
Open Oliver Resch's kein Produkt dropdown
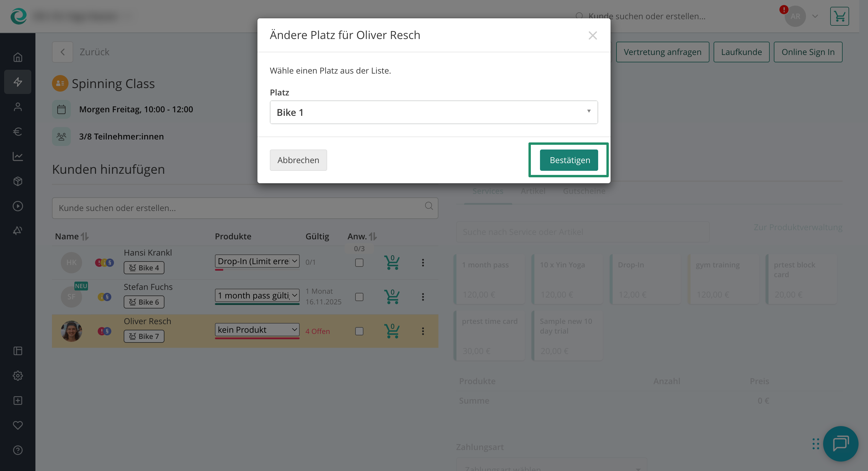(257, 329)
